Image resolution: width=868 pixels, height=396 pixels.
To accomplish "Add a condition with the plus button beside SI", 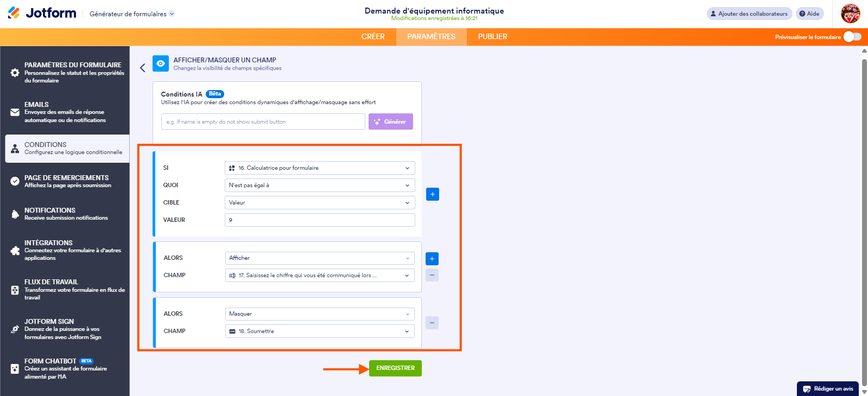I will pyautogui.click(x=433, y=194).
